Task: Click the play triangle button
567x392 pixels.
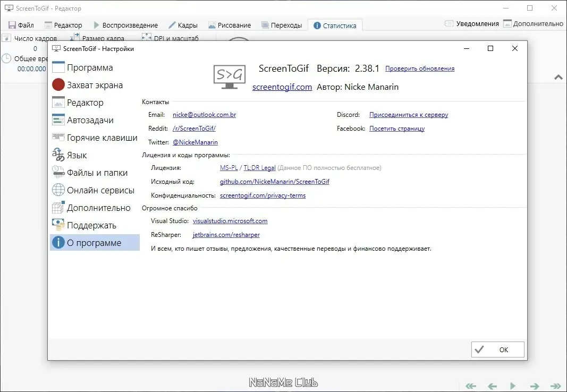Action: tap(513, 386)
